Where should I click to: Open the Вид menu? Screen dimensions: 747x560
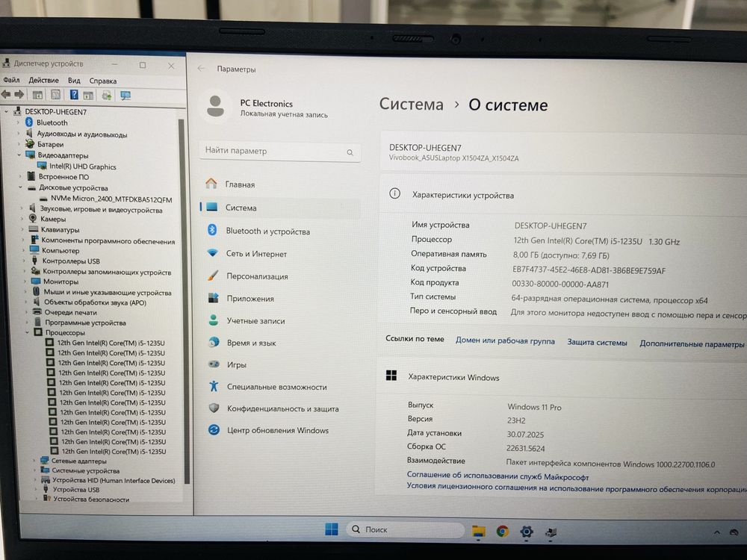point(74,81)
